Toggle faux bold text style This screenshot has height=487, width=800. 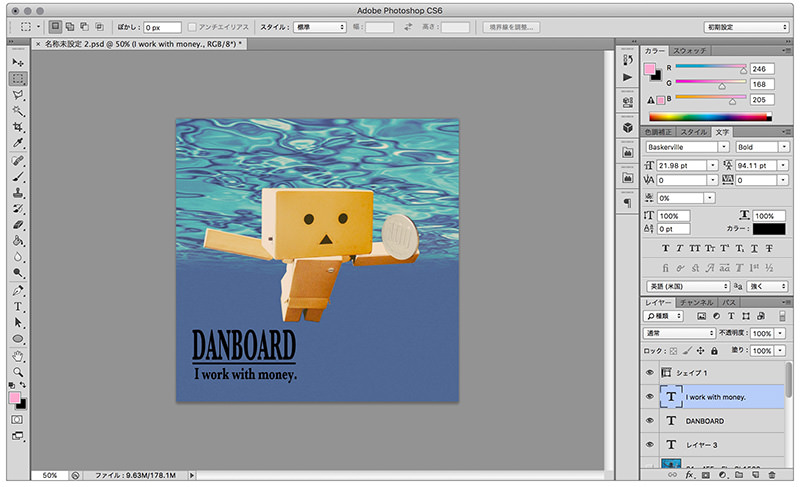(x=665, y=248)
